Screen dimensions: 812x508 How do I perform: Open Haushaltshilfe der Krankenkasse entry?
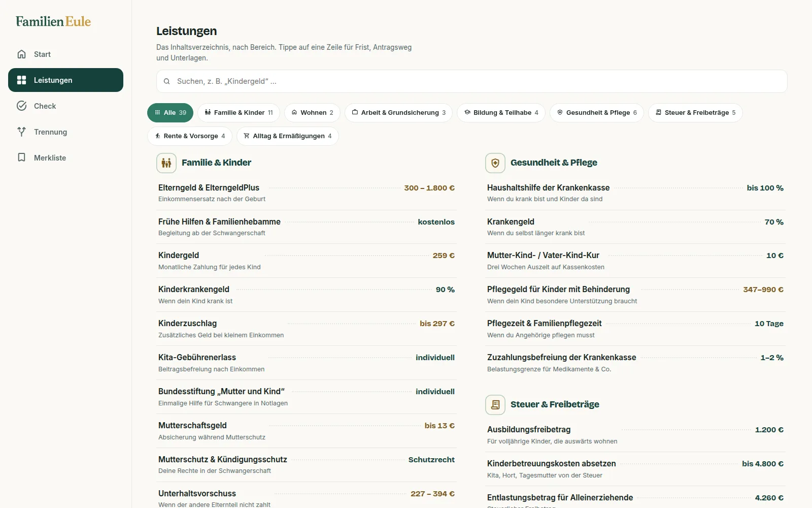pyautogui.click(x=635, y=193)
